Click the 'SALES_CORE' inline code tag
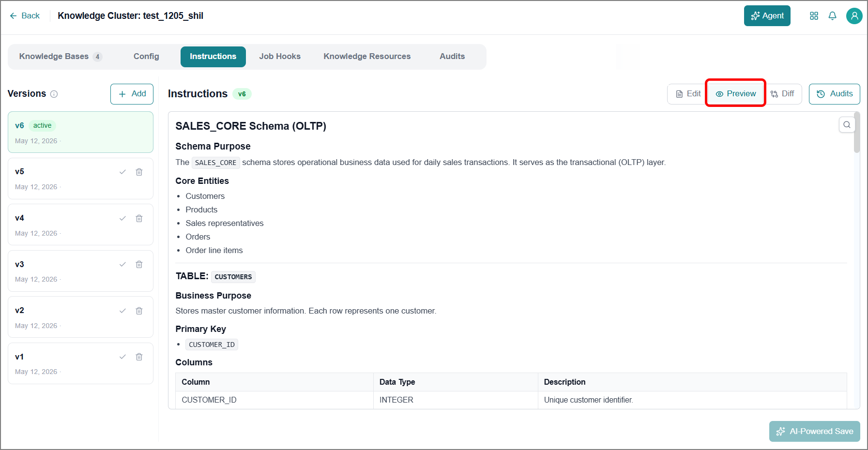This screenshot has width=868, height=450. click(215, 163)
